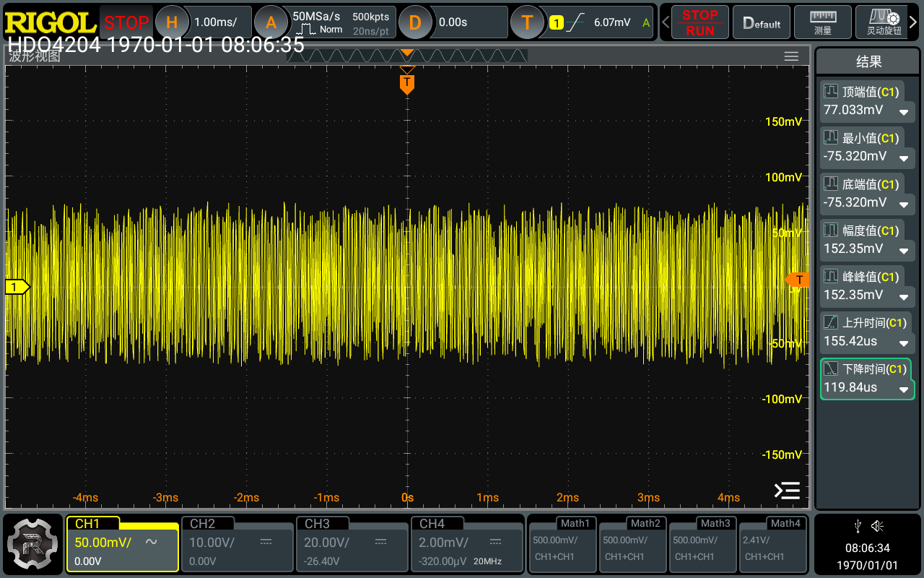Expand the fall time 119.84us measurement dropdown
This screenshot has height=578, width=924.
[x=903, y=389]
